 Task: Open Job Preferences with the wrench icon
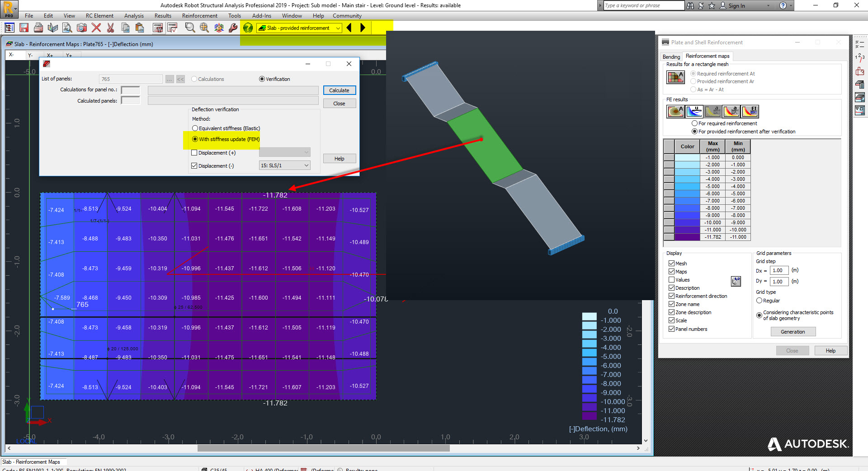click(233, 28)
